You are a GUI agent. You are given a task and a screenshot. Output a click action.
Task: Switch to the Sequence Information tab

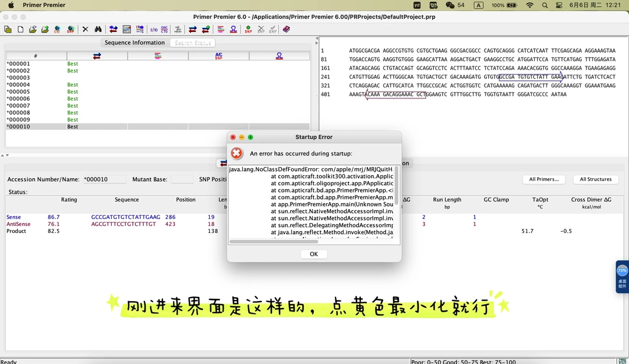(136, 43)
